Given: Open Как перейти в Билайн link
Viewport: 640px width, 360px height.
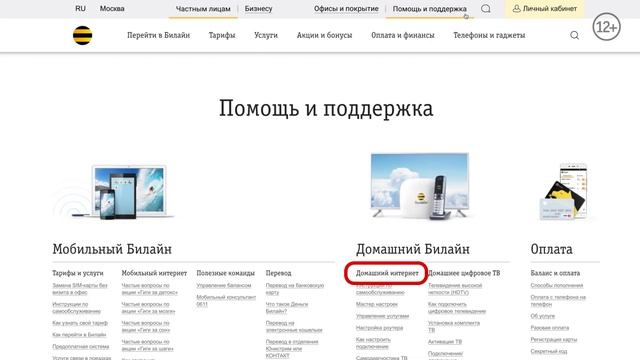Looking at the screenshot, I should pos(79,335).
